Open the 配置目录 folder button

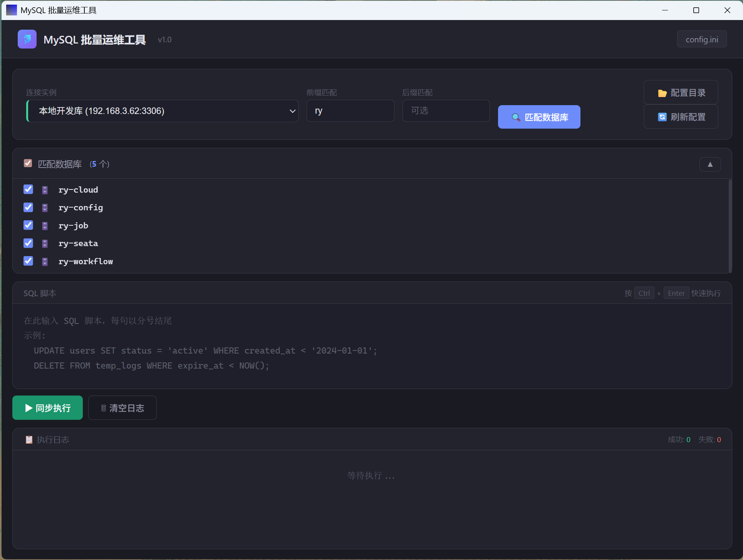[x=681, y=92]
